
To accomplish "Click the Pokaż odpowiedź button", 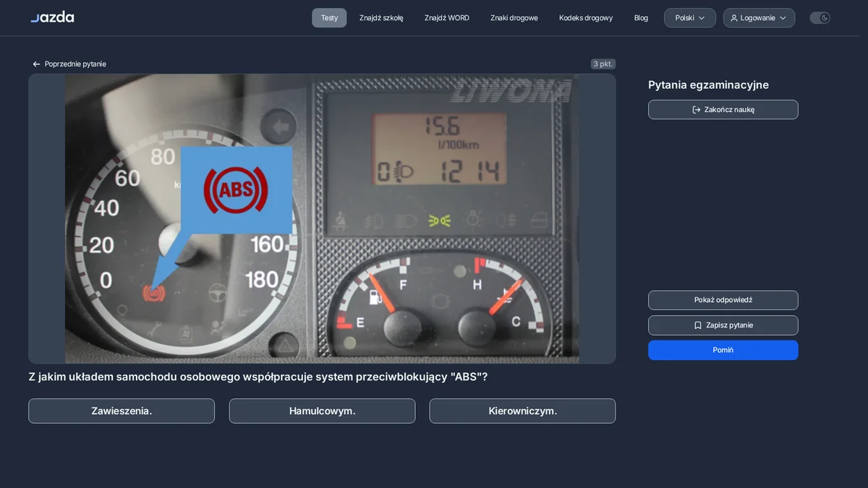I will pos(723,300).
